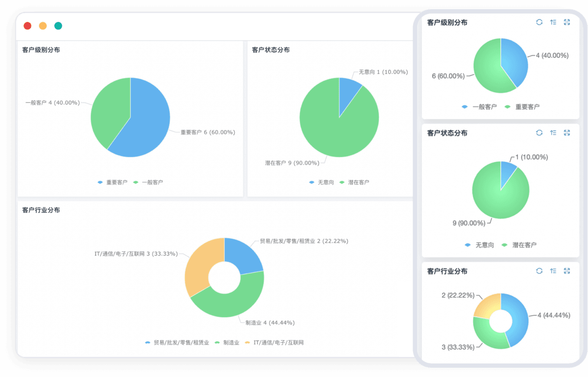Click the sort icon on 客户状态分布 card
The image size is (588, 377).
coord(553,133)
